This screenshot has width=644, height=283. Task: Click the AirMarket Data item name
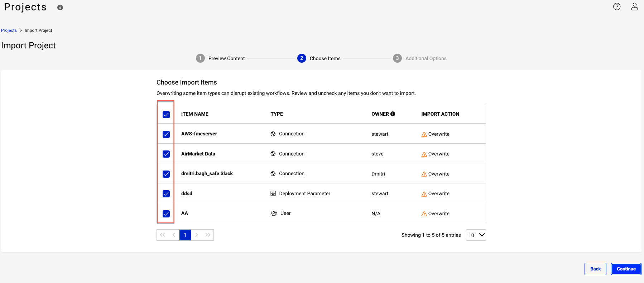tap(198, 154)
